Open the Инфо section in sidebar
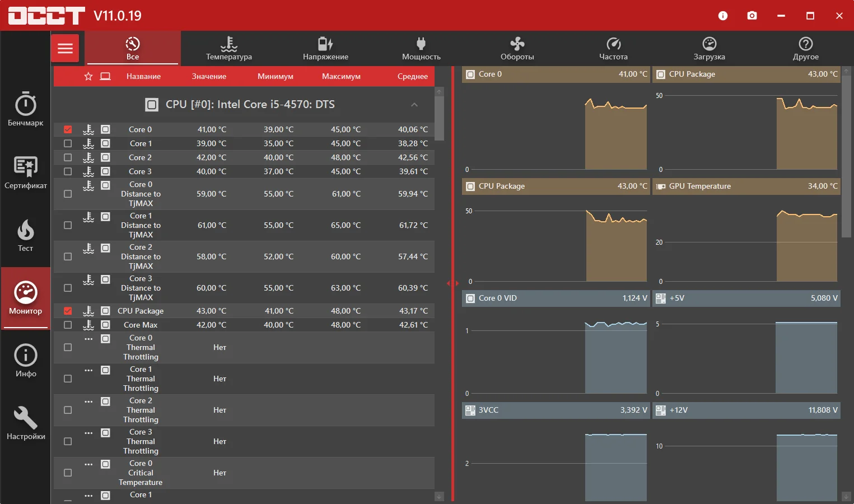The height and width of the screenshot is (504, 854). pyautogui.click(x=26, y=360)
